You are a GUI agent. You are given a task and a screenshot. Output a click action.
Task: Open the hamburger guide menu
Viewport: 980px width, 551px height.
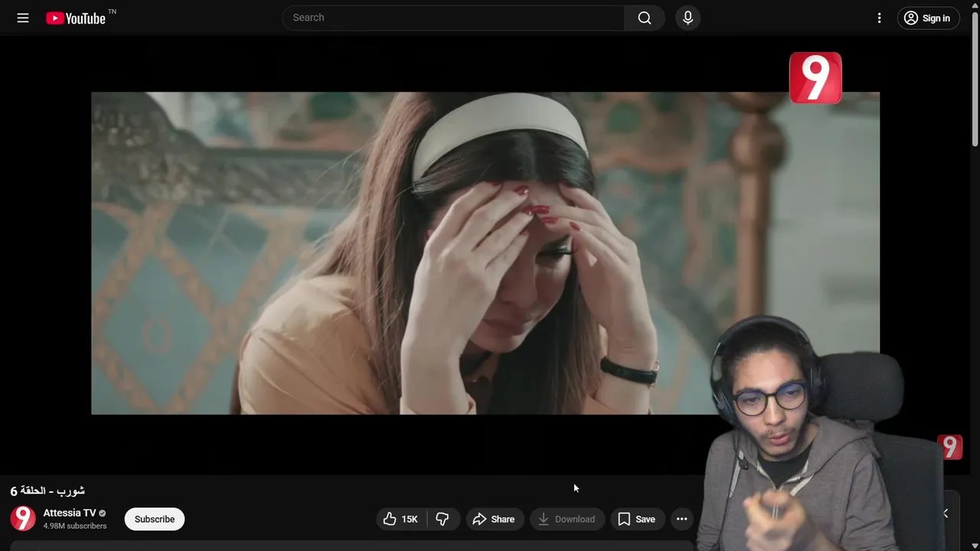(x=23, y=18)
